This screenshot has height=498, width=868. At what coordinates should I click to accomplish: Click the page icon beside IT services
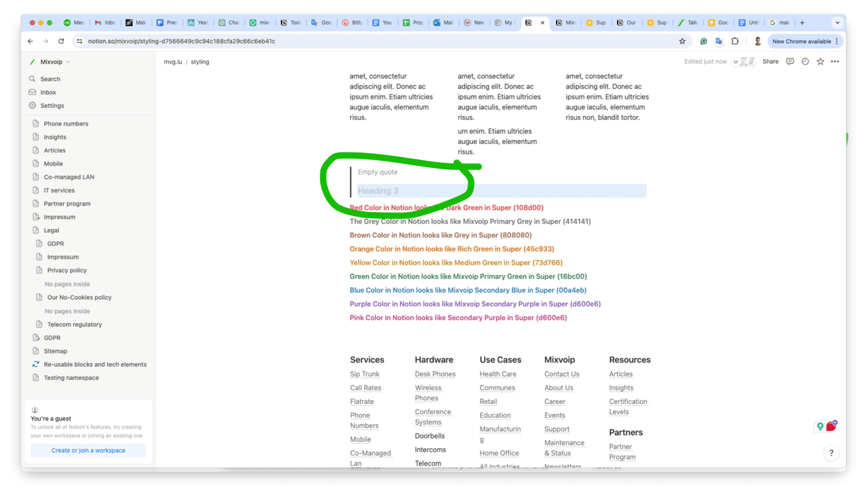tap(36, 190)
